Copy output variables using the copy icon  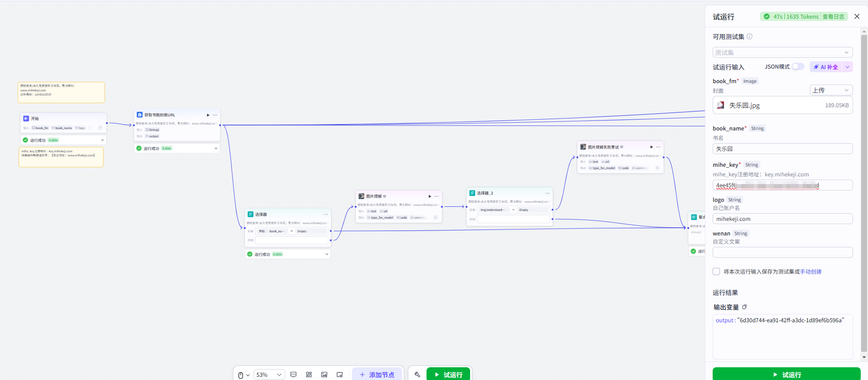coord(744,307)
